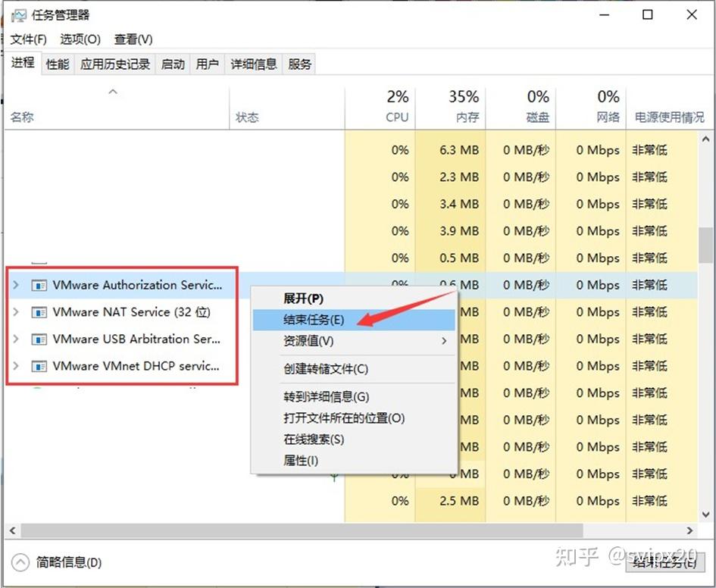The image size is (716, 588).
Task: Click the vertical scrollbar up arrow
Action: tap(705, 139)
